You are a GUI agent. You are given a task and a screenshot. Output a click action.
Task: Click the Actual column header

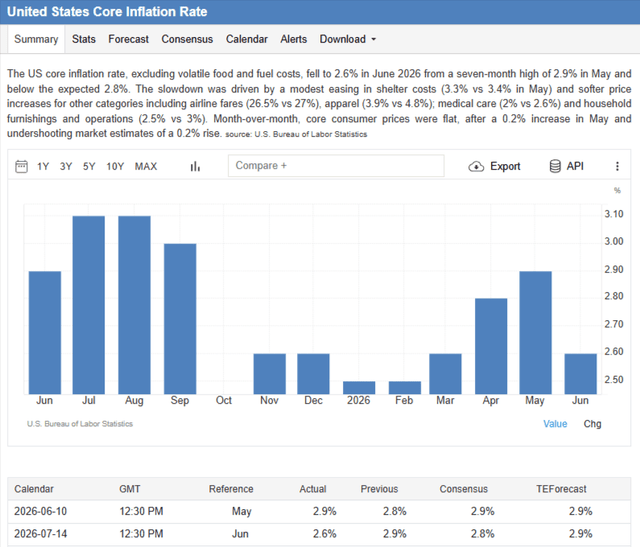(313, 489)
